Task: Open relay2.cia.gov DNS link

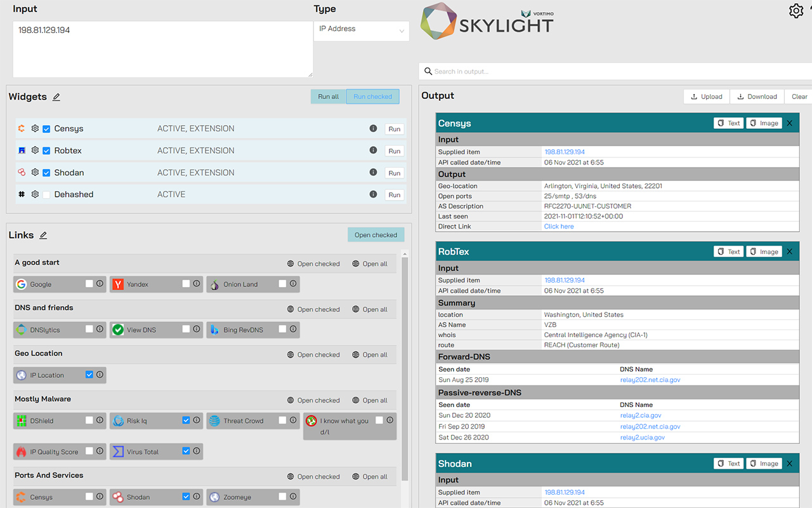Action: [x=641, y=415]
